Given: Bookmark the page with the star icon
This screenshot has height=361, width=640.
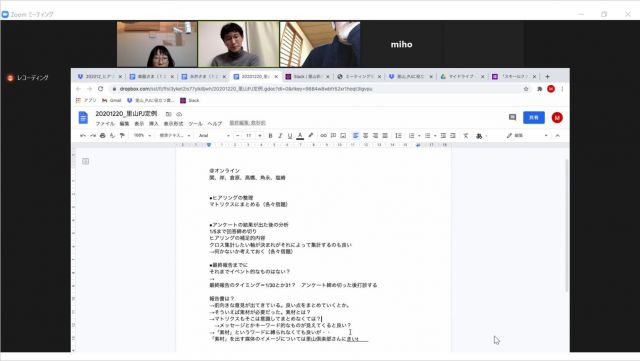Looking at the screenshot, I should 526,89.
